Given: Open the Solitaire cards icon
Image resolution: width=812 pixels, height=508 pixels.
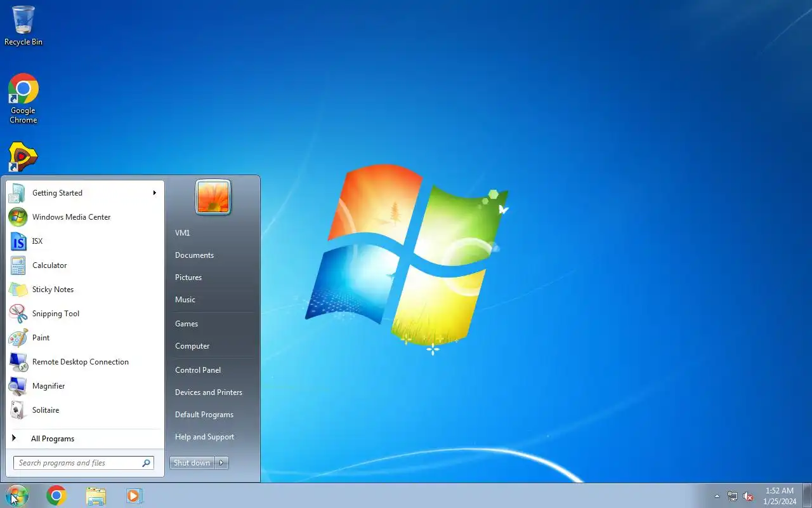Looking at the screenshot, I should point(18,410).
